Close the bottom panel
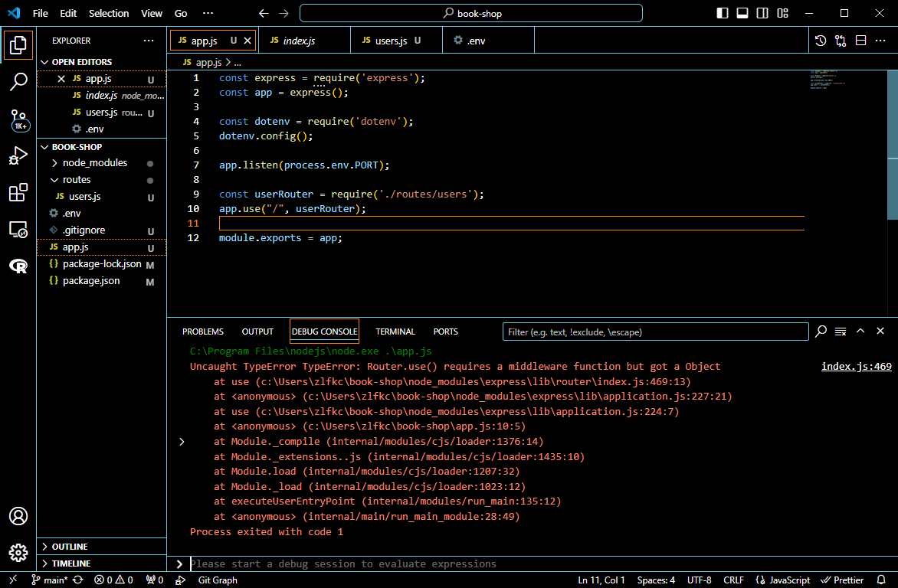 880,331
